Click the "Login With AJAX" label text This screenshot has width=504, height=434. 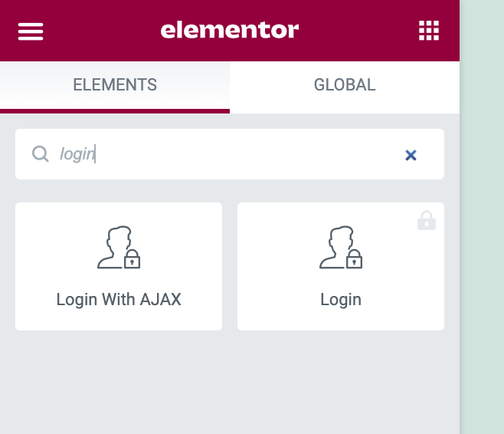pyautogui.click(x=119, y=300)
